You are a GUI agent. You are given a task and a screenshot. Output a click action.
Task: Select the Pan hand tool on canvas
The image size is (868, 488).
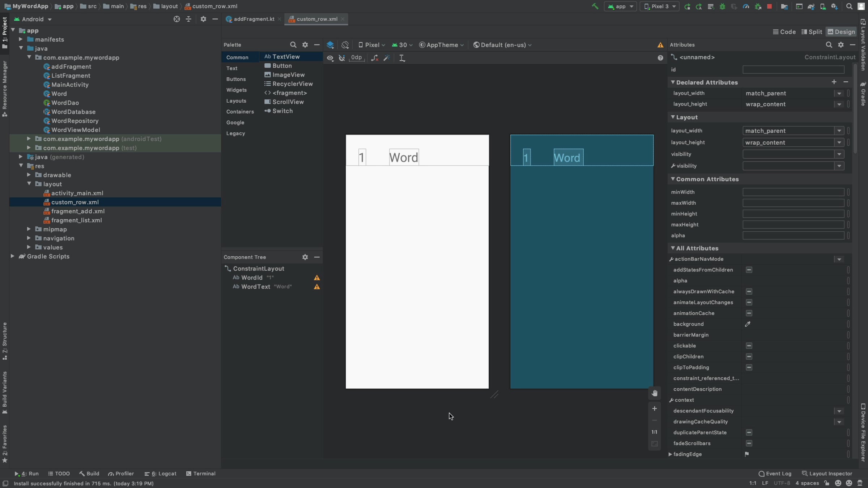click(x=654, y=393)
